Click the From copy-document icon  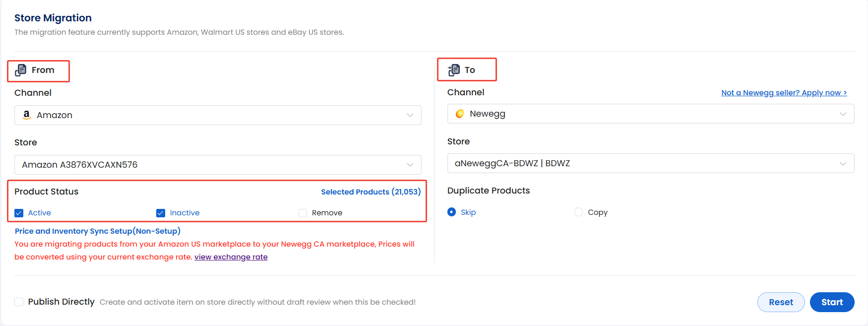(21, 70)
